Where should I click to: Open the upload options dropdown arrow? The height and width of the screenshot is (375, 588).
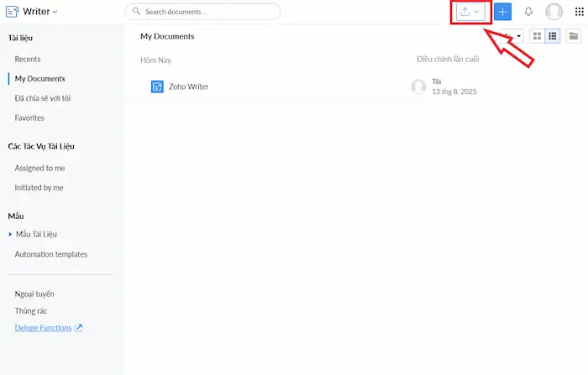(476, 12)
